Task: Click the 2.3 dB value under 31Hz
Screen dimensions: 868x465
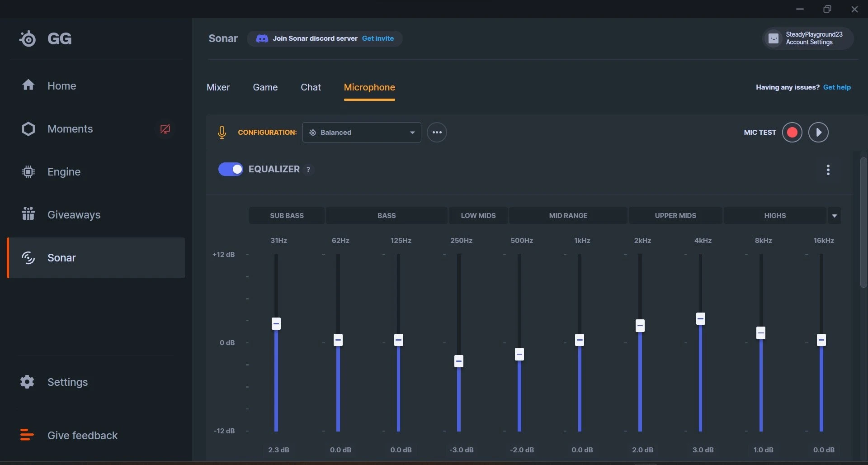Action: pos(278,450)
